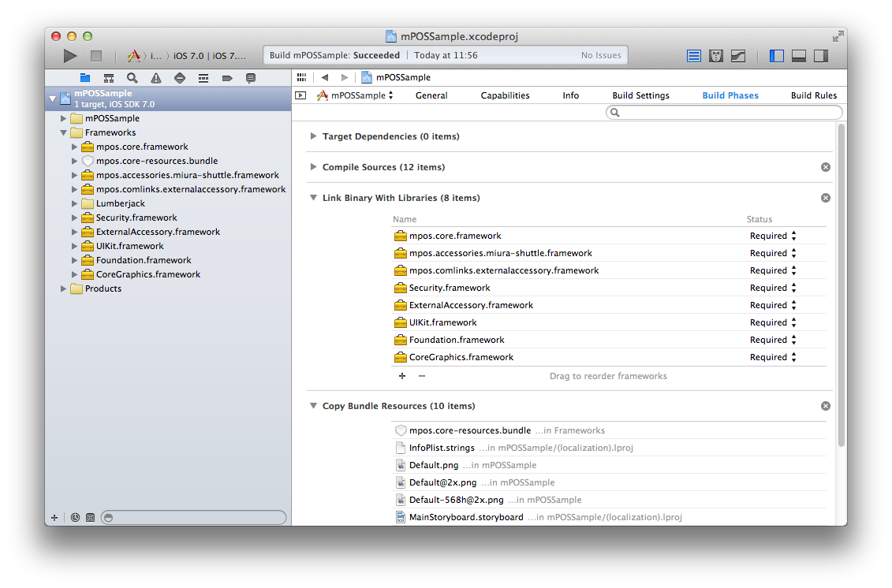Screen dimensions: 892x588
Task: Switch to the Build Settings tab
Action: 640,95
